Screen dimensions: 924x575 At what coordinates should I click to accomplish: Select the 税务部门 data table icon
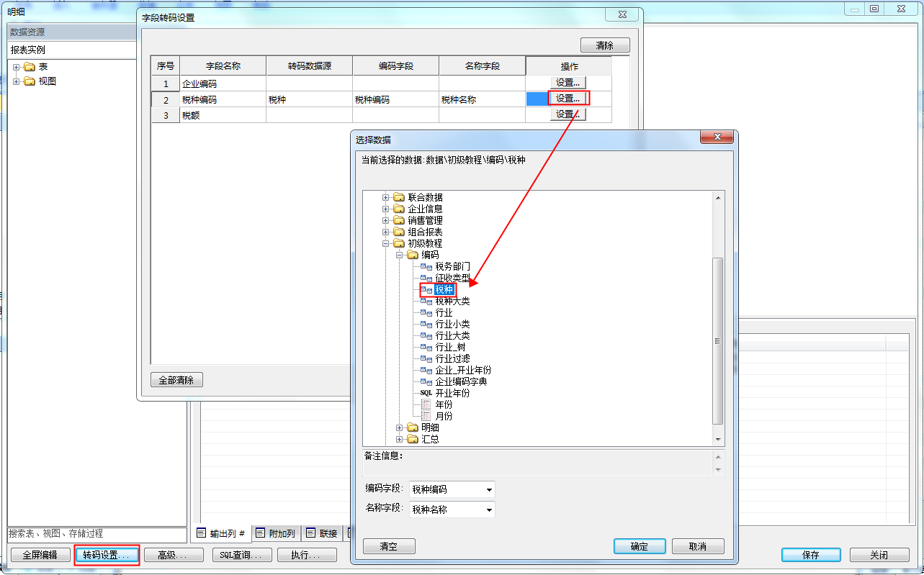426,266
